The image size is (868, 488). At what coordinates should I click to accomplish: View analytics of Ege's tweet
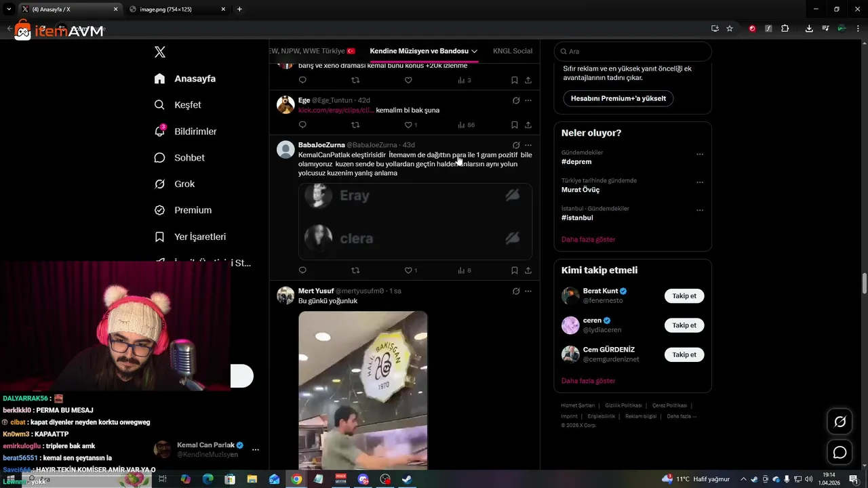(x=466, y=125)
